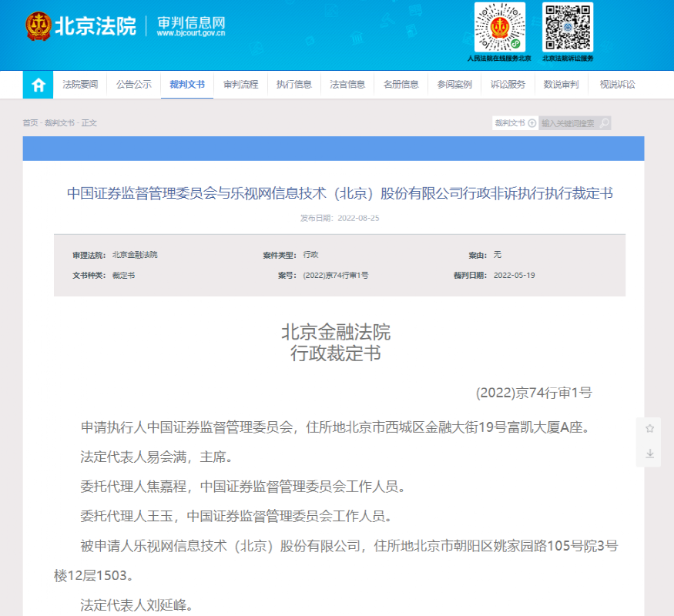The width and height of the screenshot is (674, 616).
Task: Click the magnifier search icon
Action: 604,123
